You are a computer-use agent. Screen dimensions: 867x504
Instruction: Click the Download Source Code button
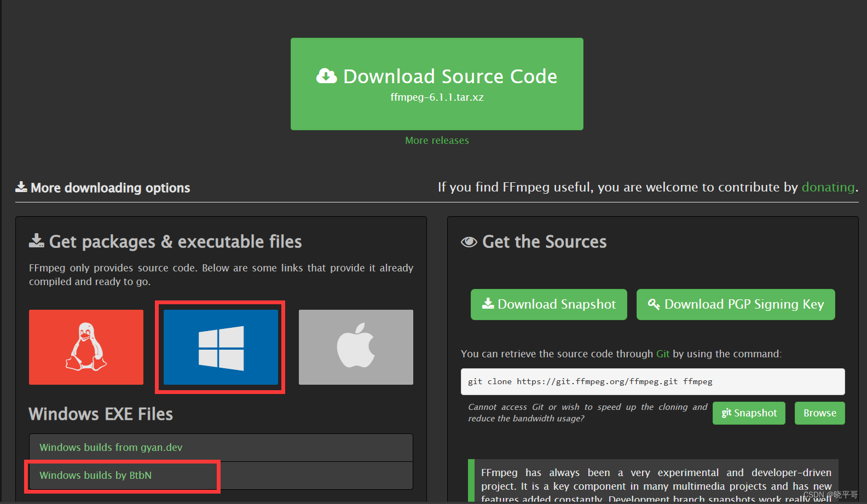[x=437, y=84]
